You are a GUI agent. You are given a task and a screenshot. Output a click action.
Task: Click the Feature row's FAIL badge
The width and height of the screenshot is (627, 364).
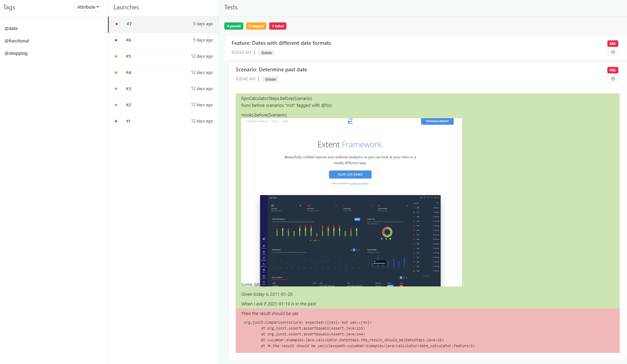613,44
